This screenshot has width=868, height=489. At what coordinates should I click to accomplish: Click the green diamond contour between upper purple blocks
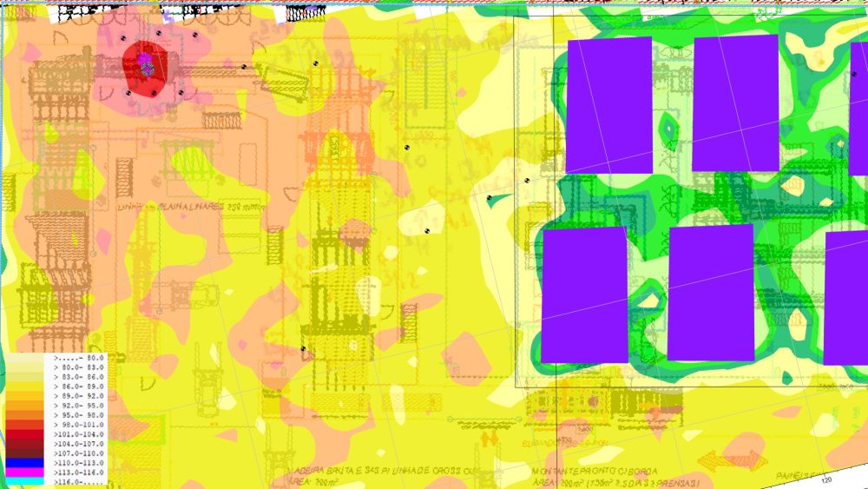point(670,130)
